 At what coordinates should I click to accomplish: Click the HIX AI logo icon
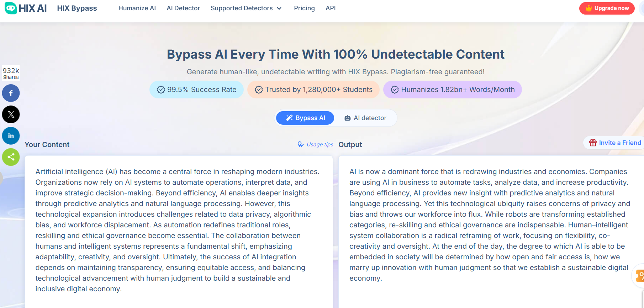tap(11, 8)
